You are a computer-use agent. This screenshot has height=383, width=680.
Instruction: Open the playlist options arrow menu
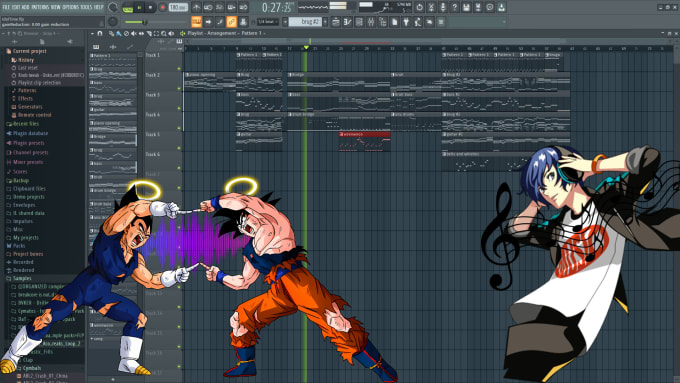click(92, 33)
